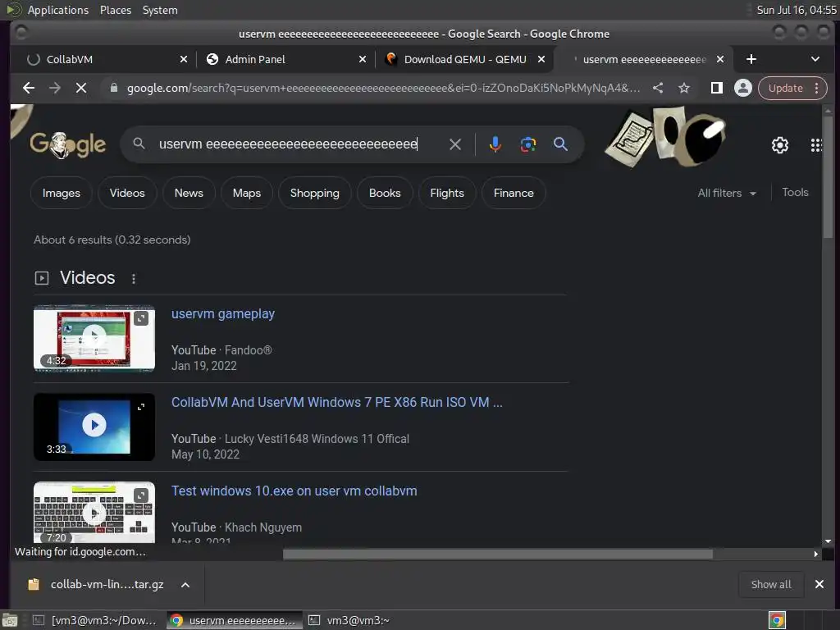
Task: Click the clock Sun Jul 16 04:55
Action: pyautogui.click(x=796, y=10)
